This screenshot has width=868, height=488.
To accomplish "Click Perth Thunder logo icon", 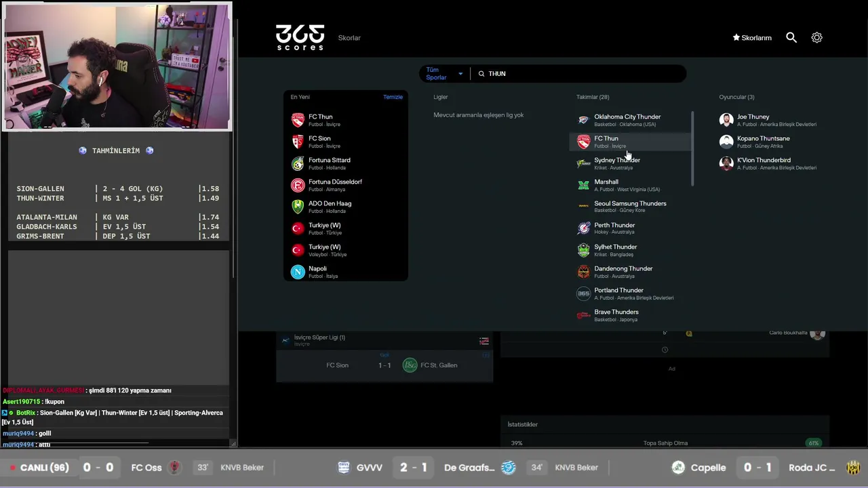I will pyautogui.click(x=583, y=228).
